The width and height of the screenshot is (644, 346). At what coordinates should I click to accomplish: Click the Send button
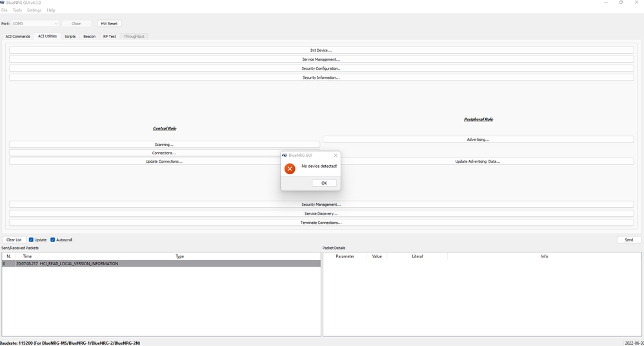(x=629, y=240)
